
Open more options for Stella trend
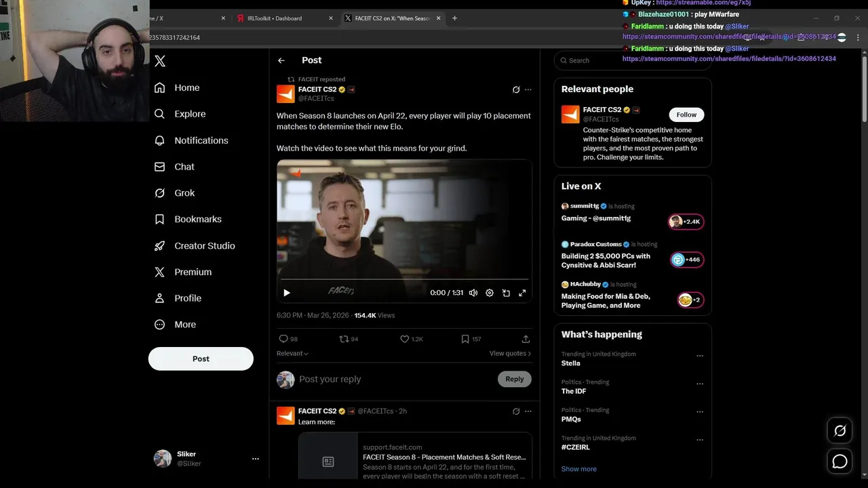[700, 355]
